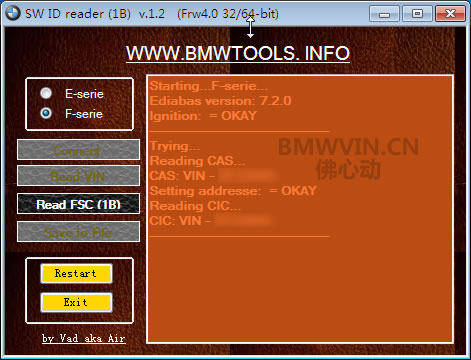Click the "CAS: VIN -" log line
Viewport: 471px width, 360px height.
(182, 176)
